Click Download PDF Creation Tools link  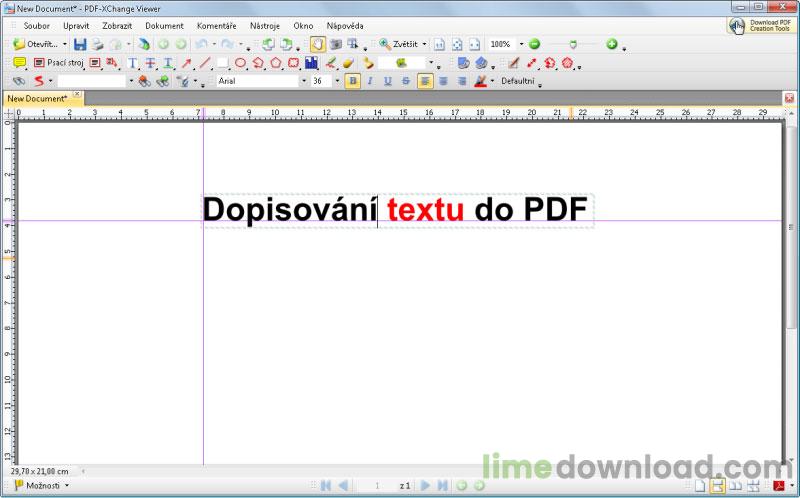761,26
